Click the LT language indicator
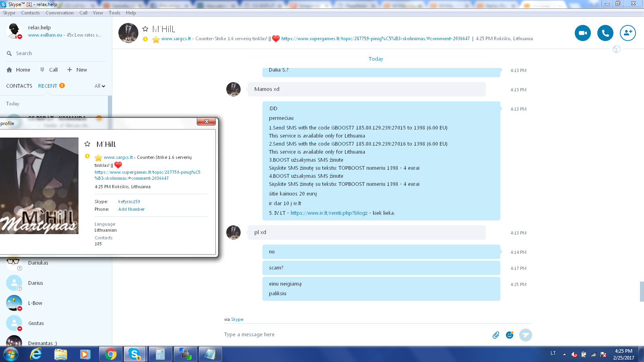The width and height of the screenshot is (644, 362). pyautogui.click(x=553, y=353)
